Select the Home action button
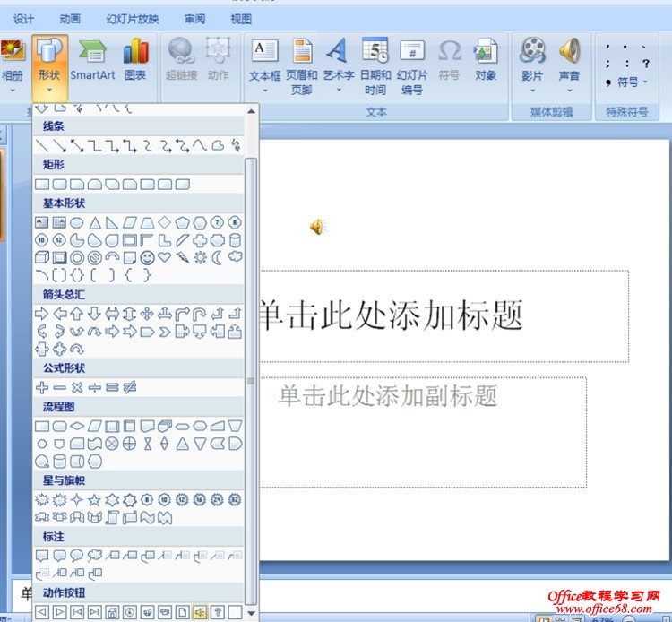672x622 pixels. tap(112, 612)
